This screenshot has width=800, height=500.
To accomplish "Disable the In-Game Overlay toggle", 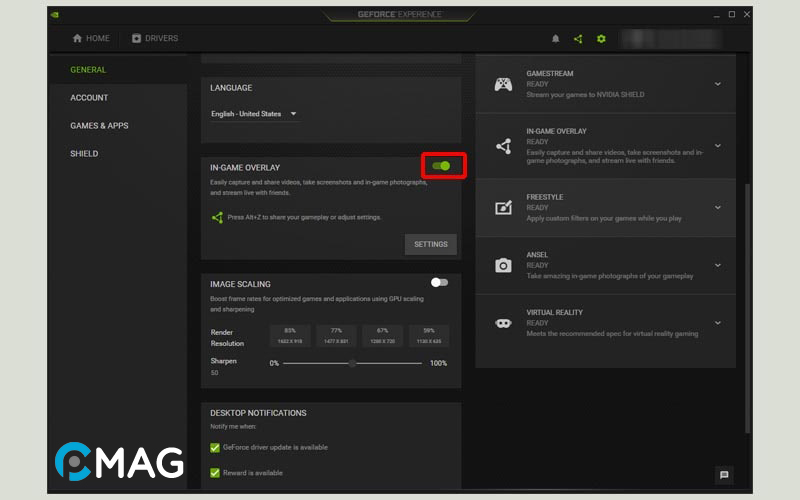I will 441,166.
